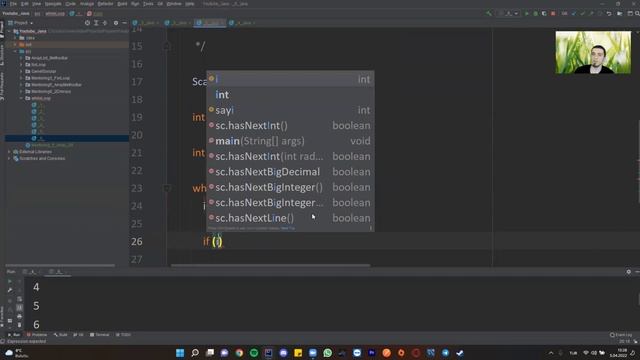
Task: Collapse the while_Loop package
Action: pyautogui.click(x=21, y=98)
